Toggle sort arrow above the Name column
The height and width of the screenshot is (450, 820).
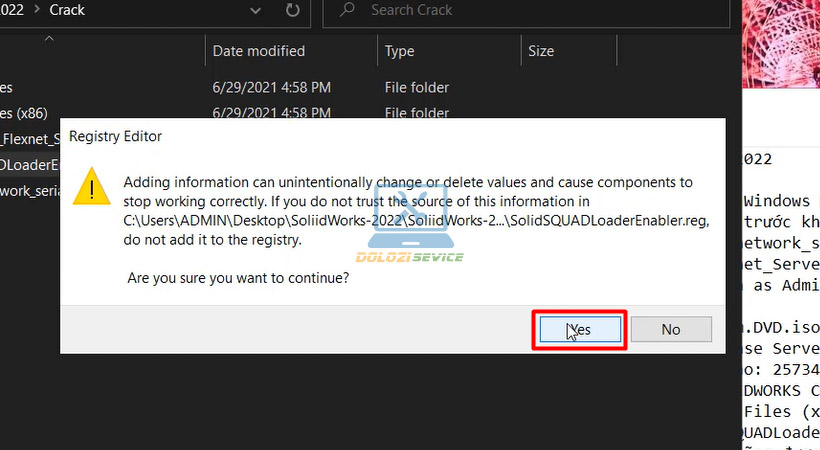click(x=48, y=39)
